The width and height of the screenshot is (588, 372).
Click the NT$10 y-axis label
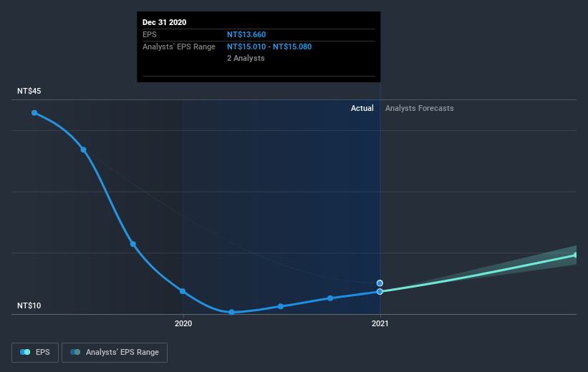pos(29,305)
